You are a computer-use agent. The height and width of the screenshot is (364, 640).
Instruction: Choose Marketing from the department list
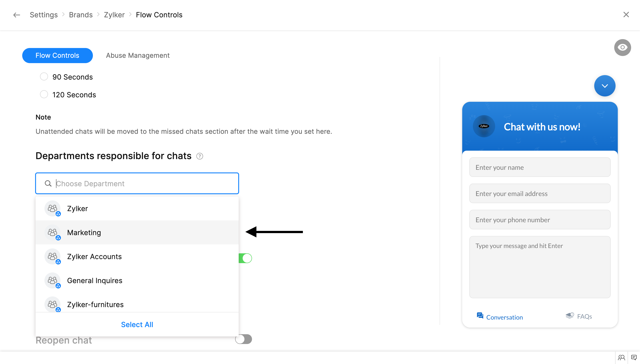pos(84,232)
